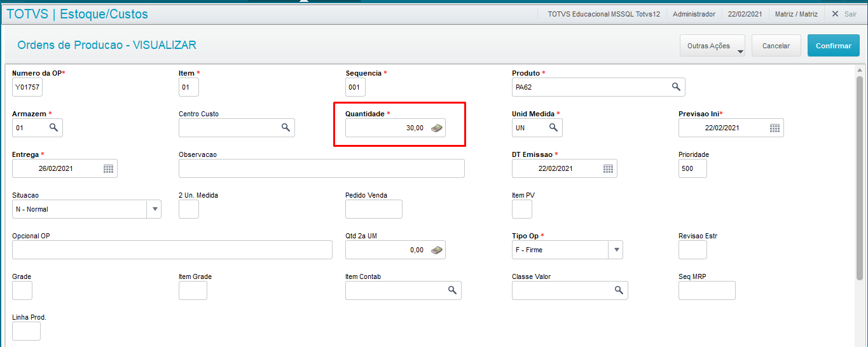Open the Classe Valor lookup magnifier
The image size is (868, 347).
(619, 290)
